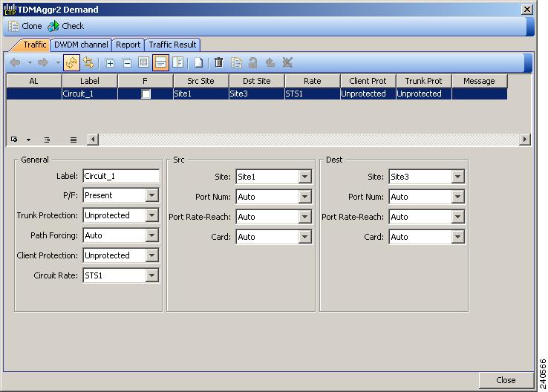The image size is (548, 392).
Task: Click the upward arrow tray icon
Action: click(270, 63)
